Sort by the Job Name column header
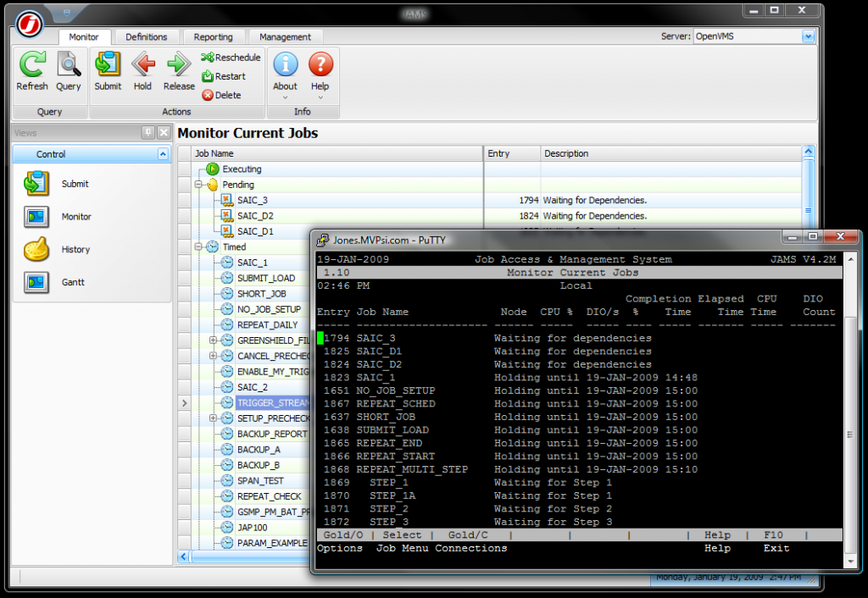The height and width of the screenshot is (598, 868). tap(337, 154)
